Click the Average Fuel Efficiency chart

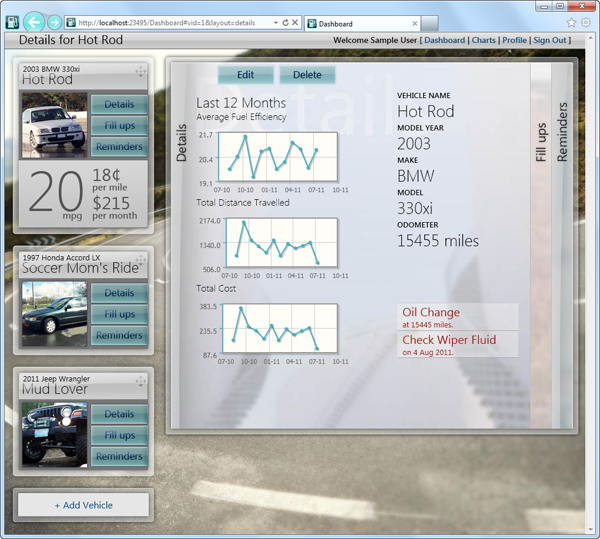pyautogui.click(x=278, y=157)
